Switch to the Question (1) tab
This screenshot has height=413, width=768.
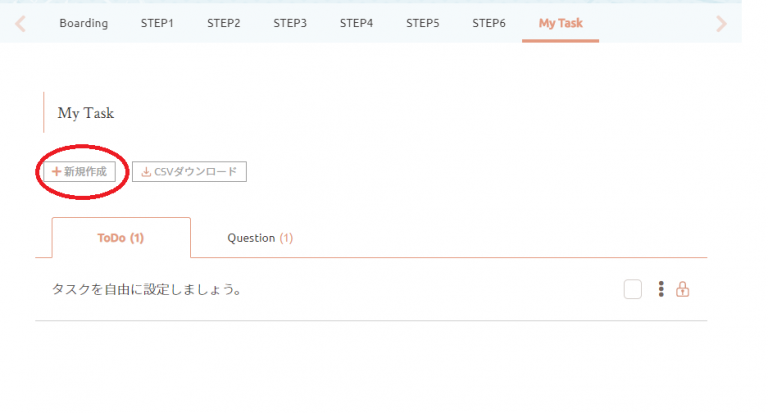click(x=260, y=238)
